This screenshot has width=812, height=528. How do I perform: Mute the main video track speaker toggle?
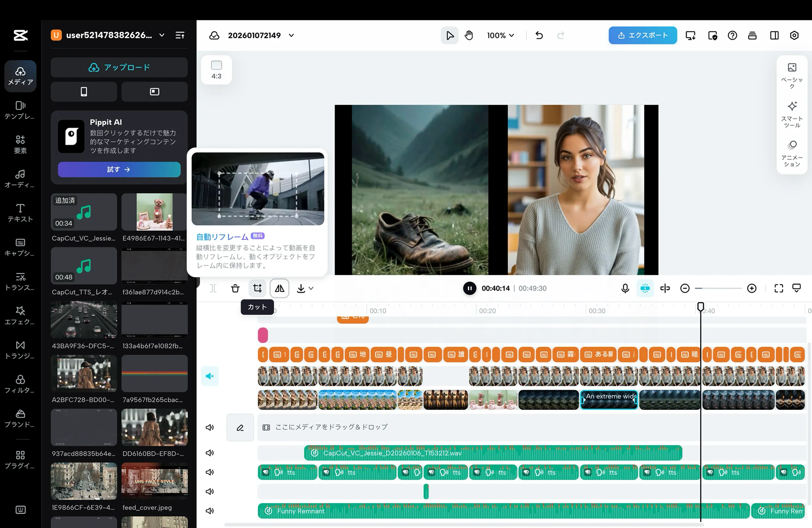(210, 376)
